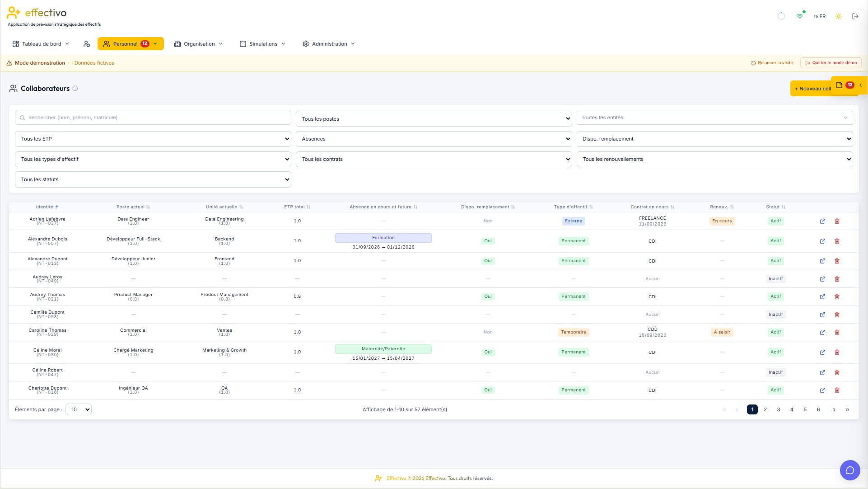868x489 pixels.
Task: Click Quitter le mode démo button
Action: coord(831,63)
